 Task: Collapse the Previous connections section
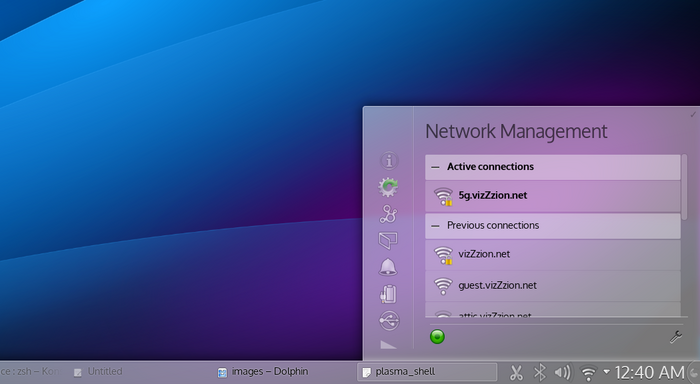tap(553, 225)
